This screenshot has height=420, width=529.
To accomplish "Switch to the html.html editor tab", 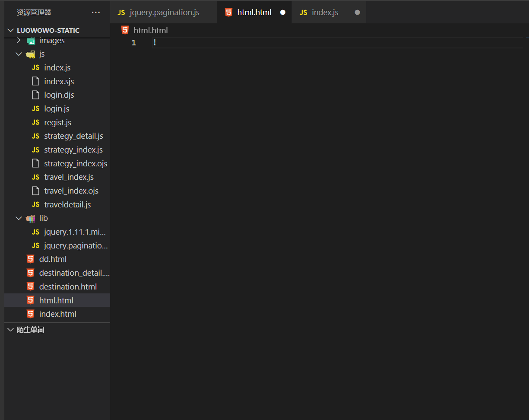I will pos(254,13).
